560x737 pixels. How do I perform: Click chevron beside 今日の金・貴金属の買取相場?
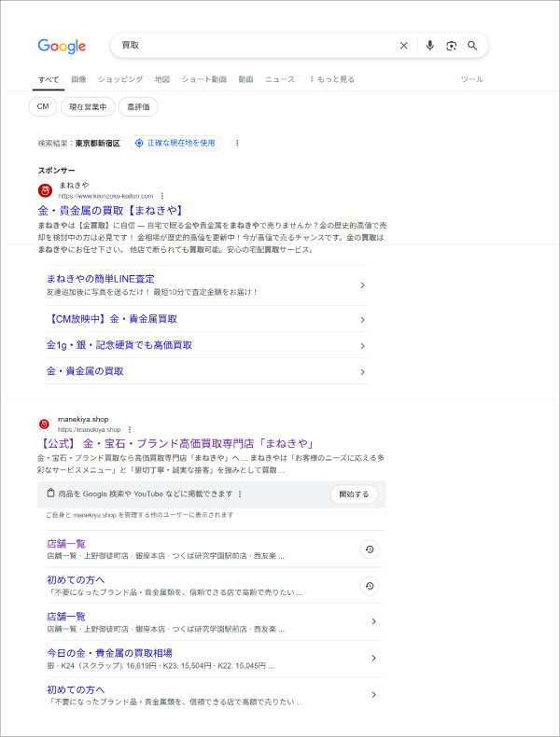(374, 658)
